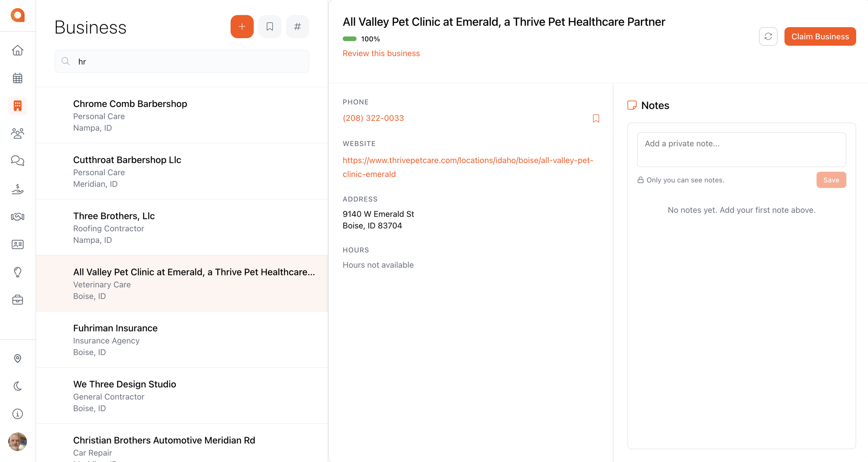This screenshot has height=462, width=868.
Task: Click the refresh business data button
Action: (768, 36)
